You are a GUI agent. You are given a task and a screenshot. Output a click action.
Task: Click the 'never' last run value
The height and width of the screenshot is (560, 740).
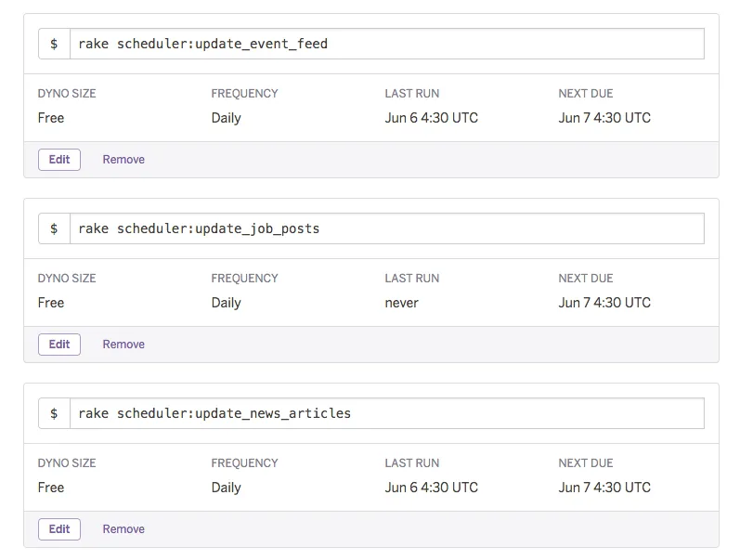tap(402, 303)
